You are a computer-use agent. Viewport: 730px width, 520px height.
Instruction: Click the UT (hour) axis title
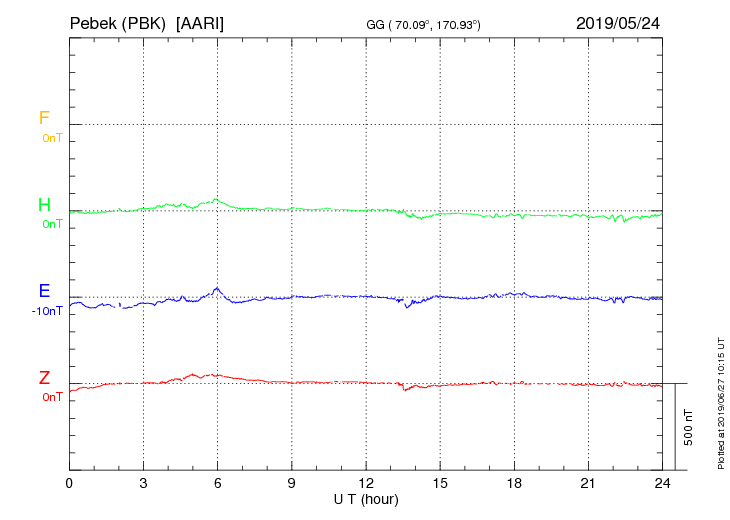(x=366, y=499)
